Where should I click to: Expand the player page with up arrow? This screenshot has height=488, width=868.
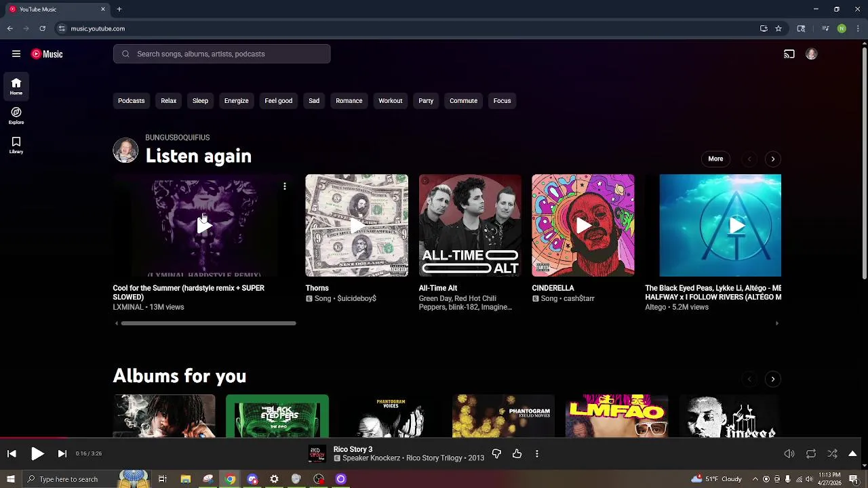click(x=853, y=453)
